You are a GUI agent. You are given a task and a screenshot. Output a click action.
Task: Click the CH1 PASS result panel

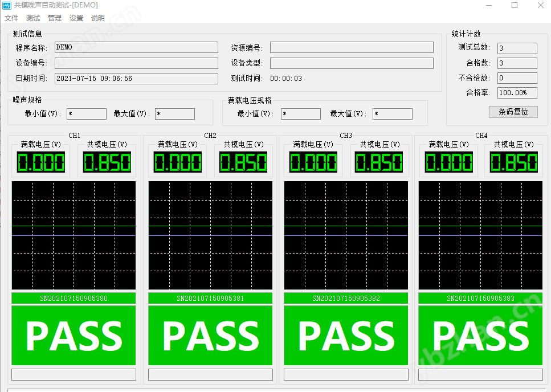74,336
